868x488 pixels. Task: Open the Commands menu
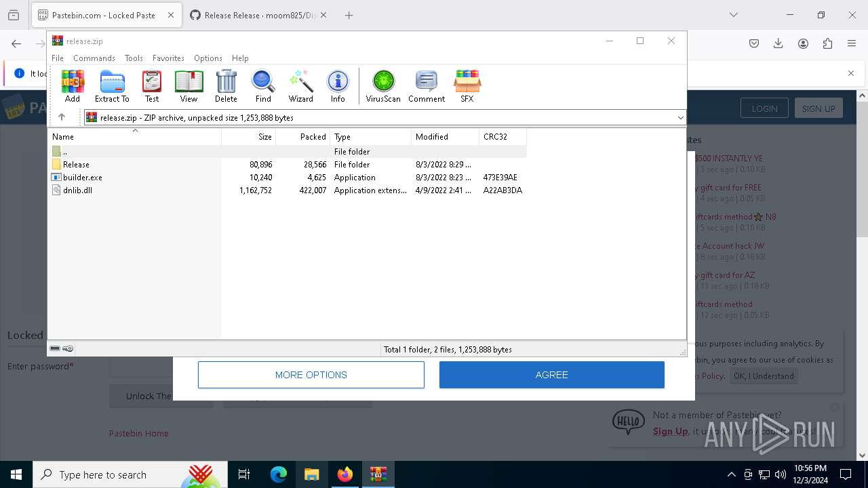pos(94,58)
